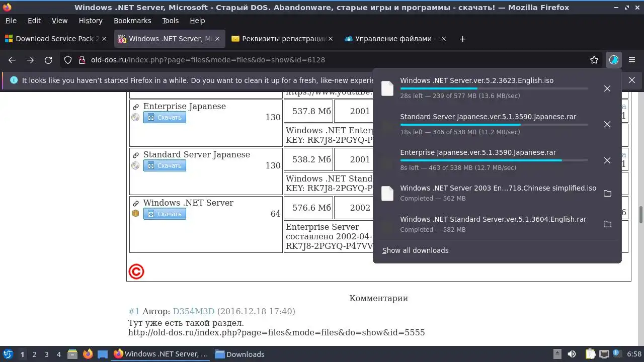Open the Edit menu

[34, 21]
